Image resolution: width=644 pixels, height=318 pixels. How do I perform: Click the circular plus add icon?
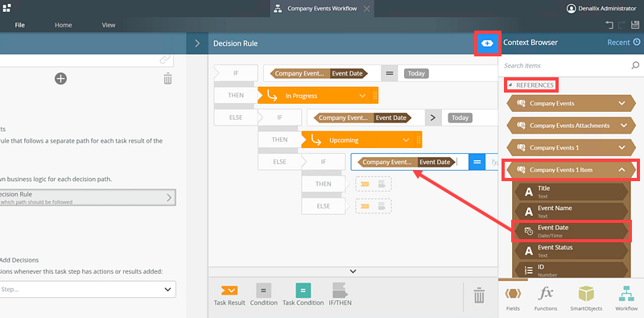61,78
